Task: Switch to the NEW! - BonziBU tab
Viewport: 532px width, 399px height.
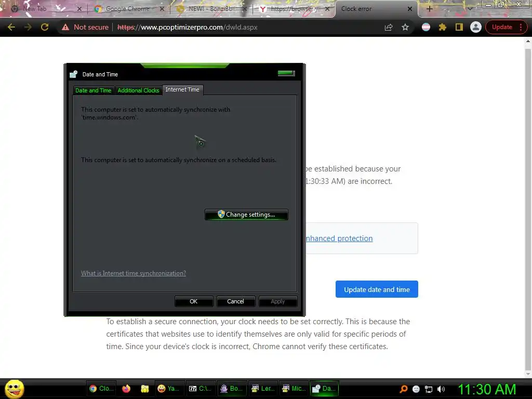Action: click(x=211, y=9)
